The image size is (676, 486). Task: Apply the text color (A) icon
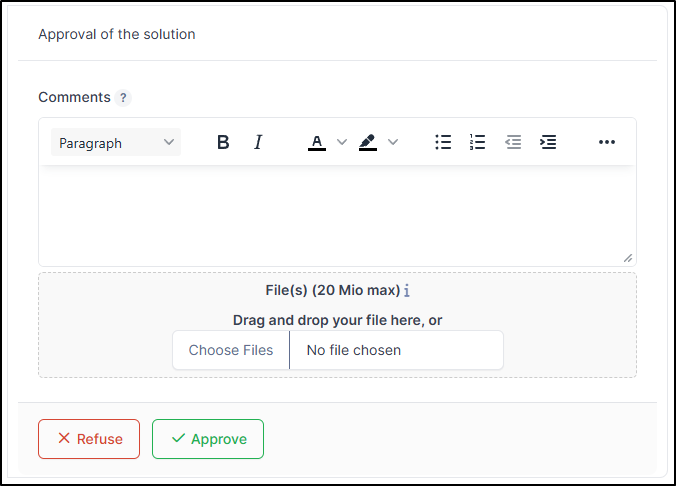click(x=317, y=143)
